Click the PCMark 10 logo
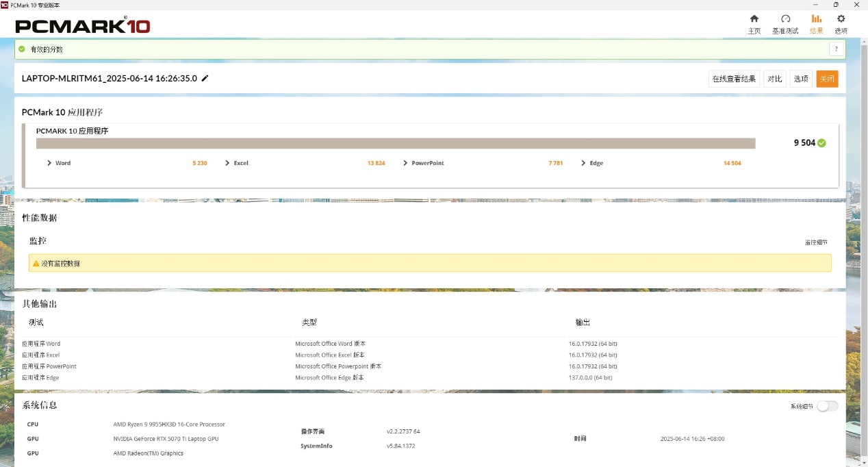Image resolution: width=868 pixels, height=467 pixels. (x=82, y=25)
